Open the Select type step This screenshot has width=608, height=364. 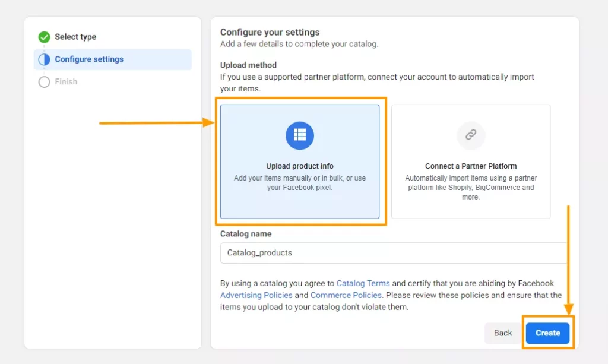pyautogui.click(x=75, y=37)
